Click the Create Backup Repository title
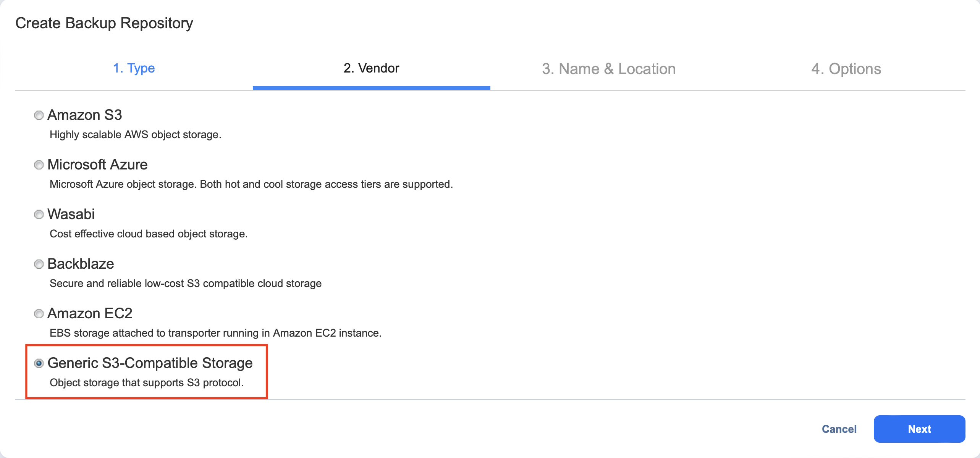980x458 pixels. point(104,23)
